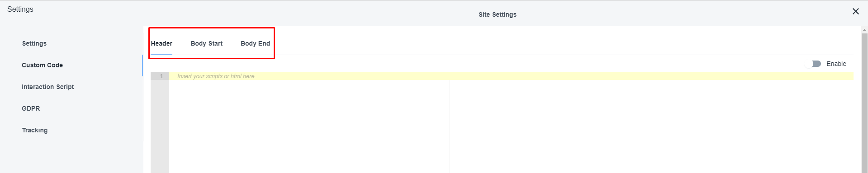Switch to the Body Start tab

pyautogui.click(x=206, y=43)
